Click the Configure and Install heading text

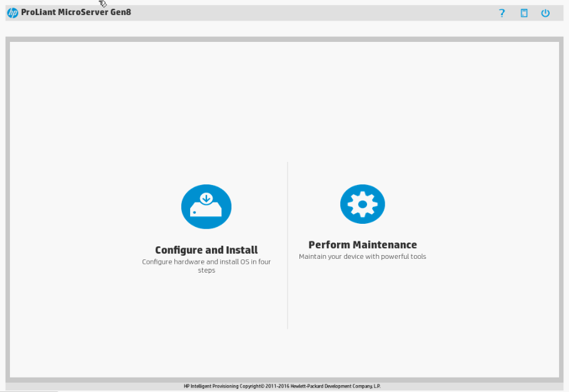click(206, 249)
